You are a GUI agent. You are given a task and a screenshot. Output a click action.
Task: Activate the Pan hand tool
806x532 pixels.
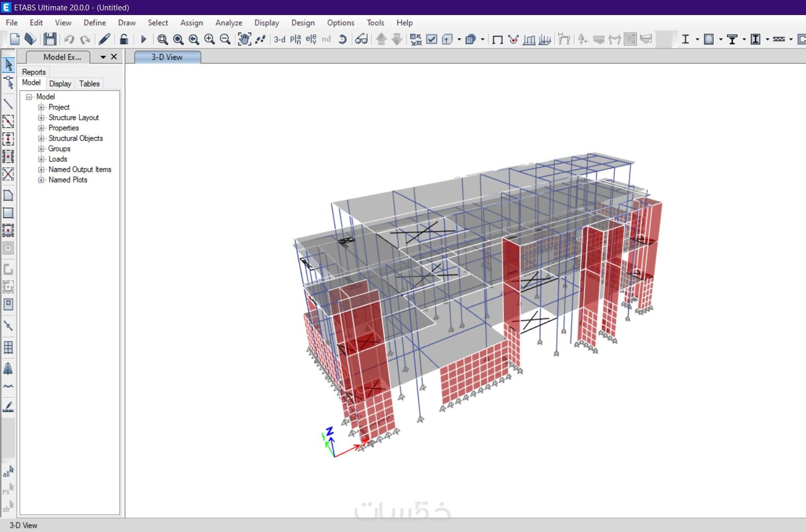pyautogui.click(x=244, y=39)
